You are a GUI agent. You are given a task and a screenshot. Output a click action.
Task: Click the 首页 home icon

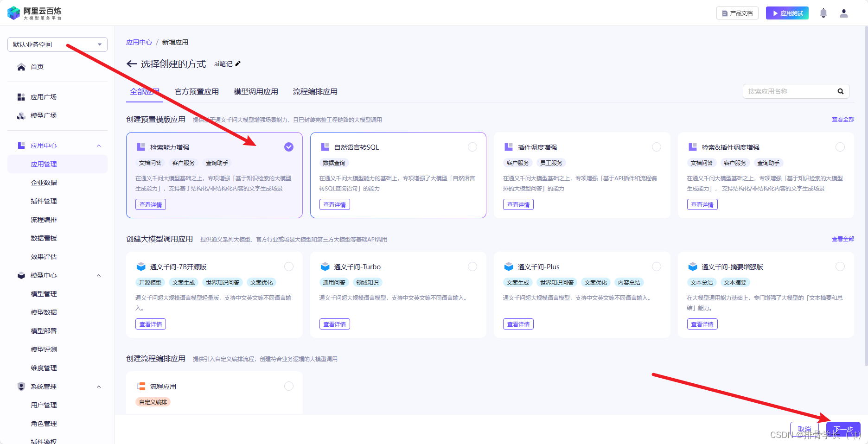(21, 67)
